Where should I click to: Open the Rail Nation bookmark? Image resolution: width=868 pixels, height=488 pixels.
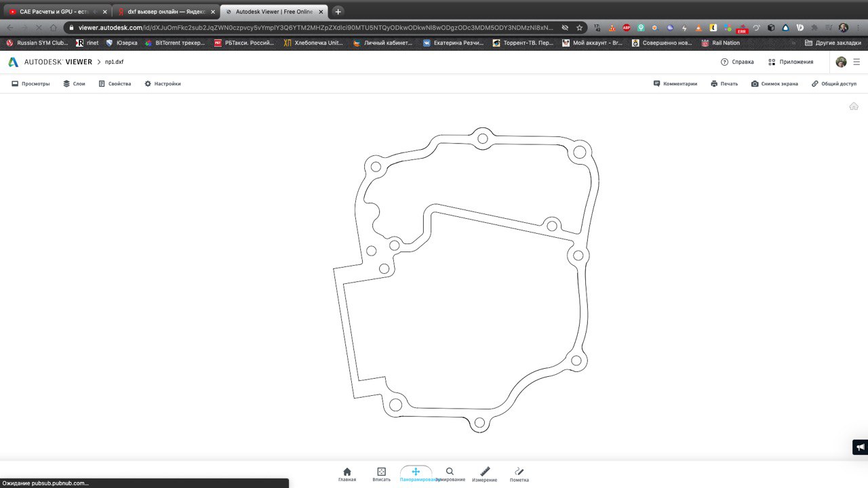click(x=721, y=43)
